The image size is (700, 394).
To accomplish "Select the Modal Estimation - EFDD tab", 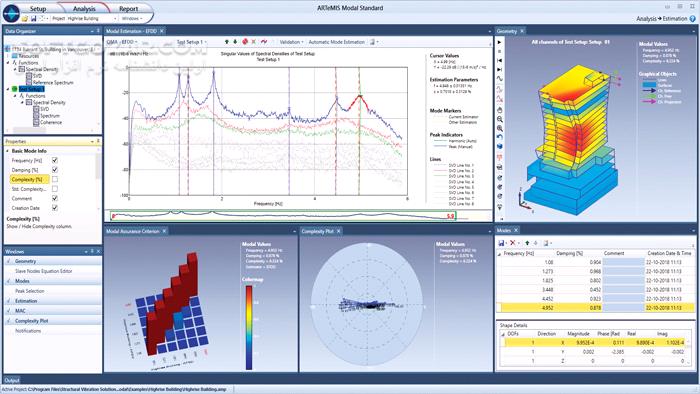I will (131, 31).
